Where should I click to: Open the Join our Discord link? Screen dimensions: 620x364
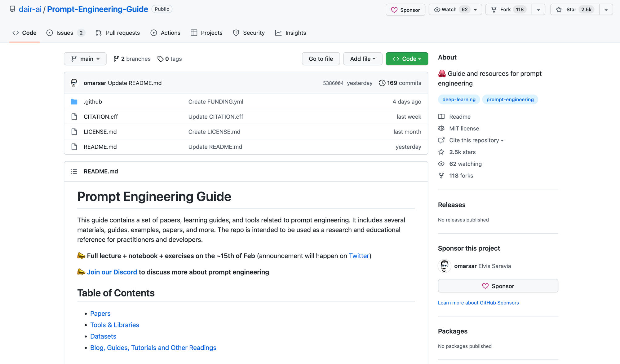112,272
